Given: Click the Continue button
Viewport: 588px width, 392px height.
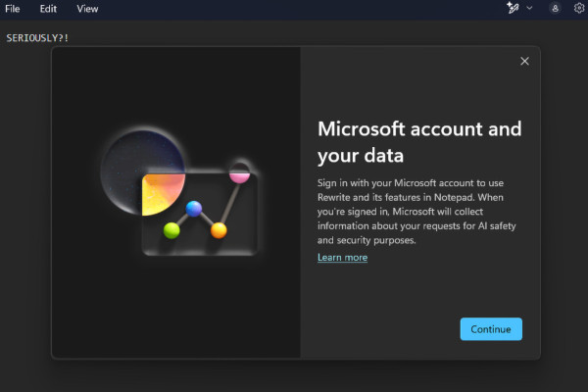Looking at the screenshot, I should pos(491,329).
